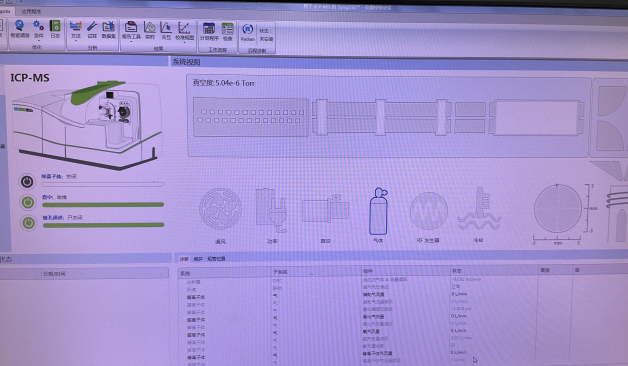Open the Realtime (实时) view icon
Screen dimensions: 628x366
pyautogui.click(x=150, y=30)
